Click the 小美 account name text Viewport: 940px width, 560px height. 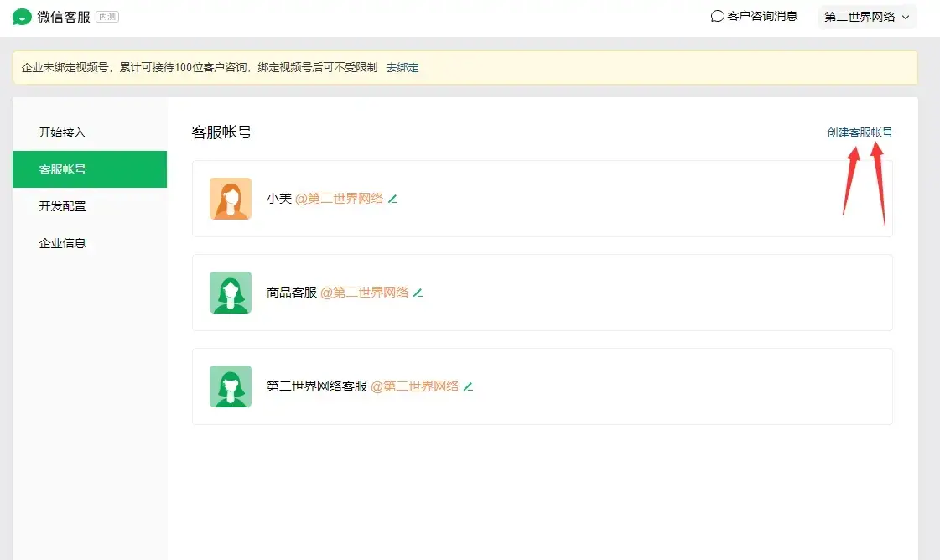[x=279, y=199]
